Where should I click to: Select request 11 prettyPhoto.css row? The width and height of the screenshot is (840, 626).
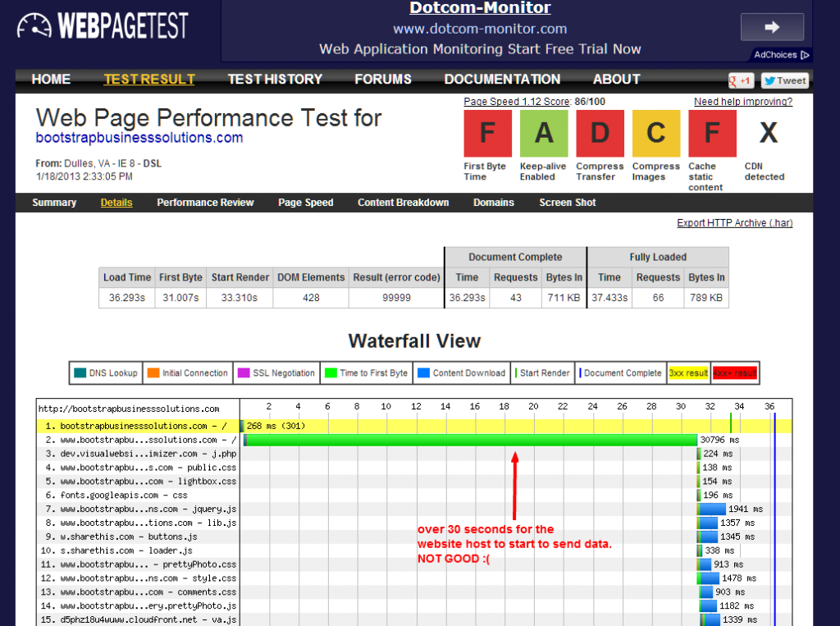coord(414,565)
